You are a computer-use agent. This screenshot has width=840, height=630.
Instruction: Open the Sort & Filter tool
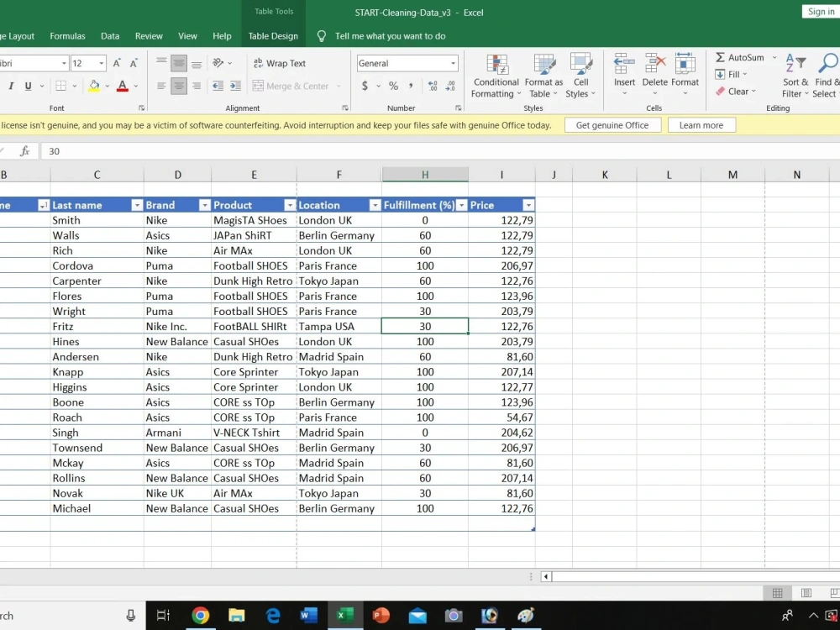point(795,76)
